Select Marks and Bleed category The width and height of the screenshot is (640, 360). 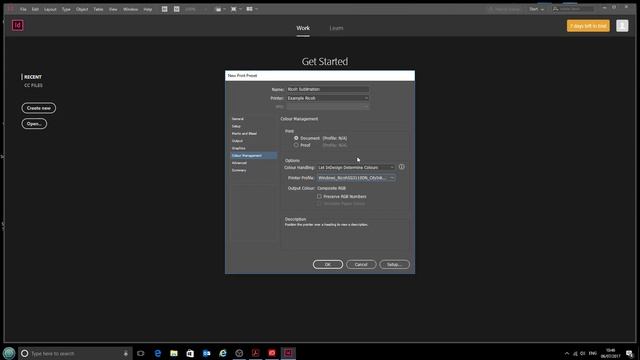tap(244, 133)
